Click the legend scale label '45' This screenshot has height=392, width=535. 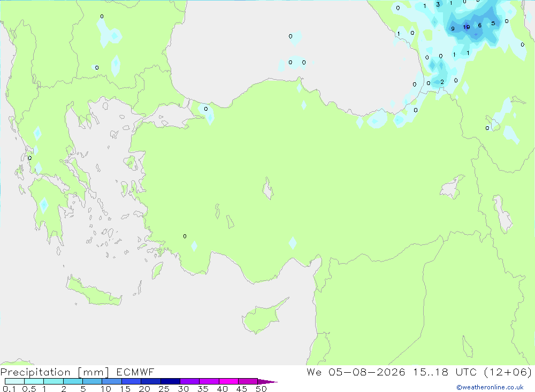coord(242,389)
